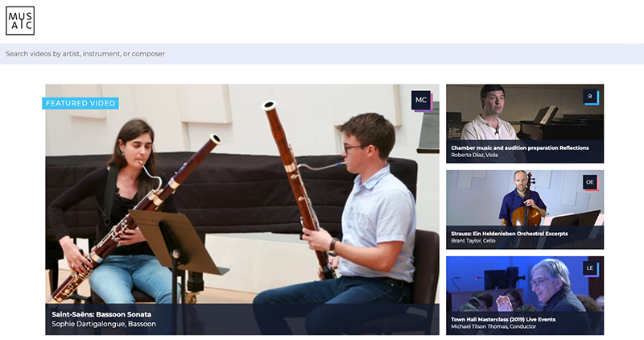The width and height of the screenshot is (644, 340).
Task: Click the OE badge on Strauss video
Action: tap(590, 182)
